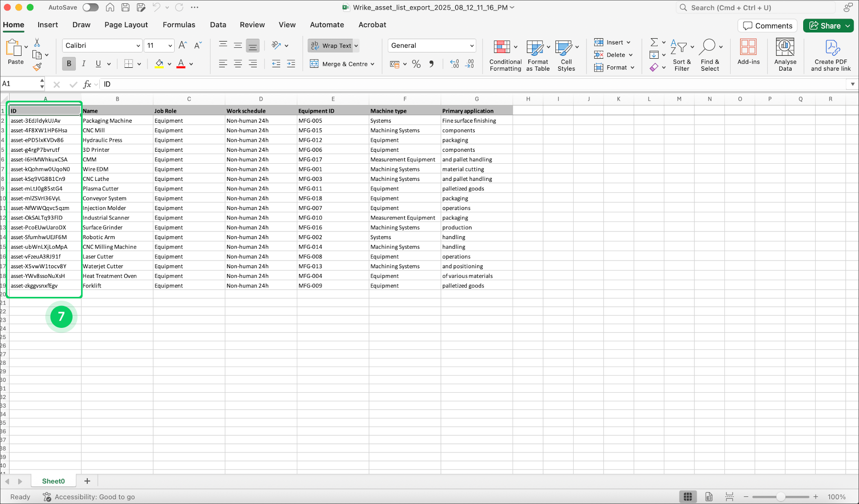Apply percent style formatting

[416, 63]
